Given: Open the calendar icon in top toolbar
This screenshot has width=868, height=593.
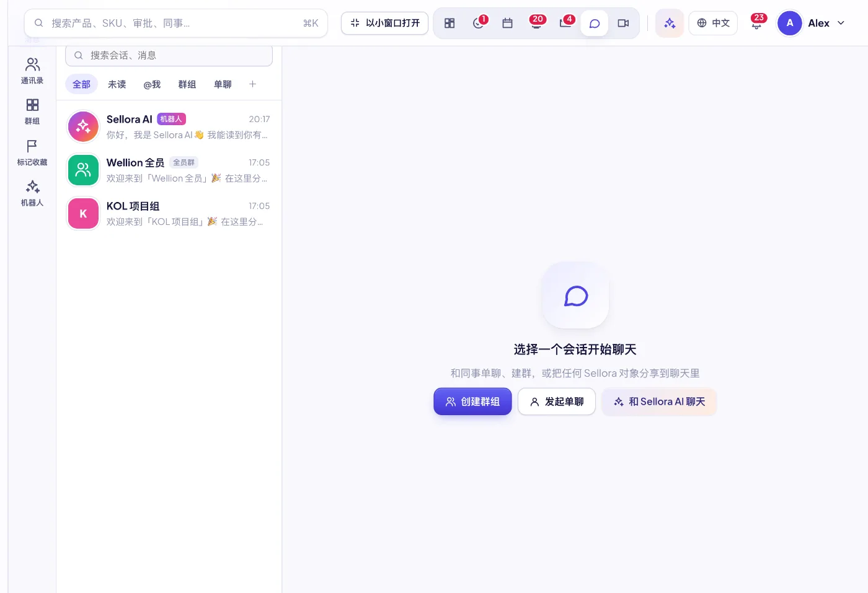Looking at the screenshot, I should (x=507, y=23).
